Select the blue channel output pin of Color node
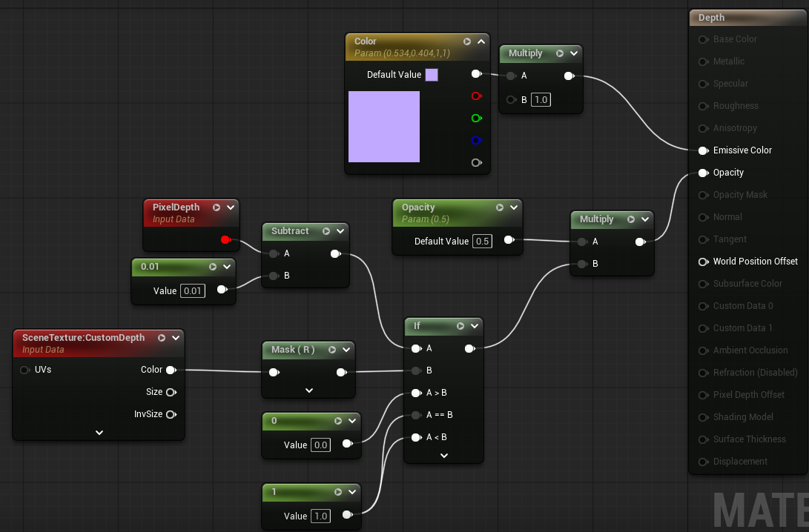809x532 pixels. click(x=477, y=140)
